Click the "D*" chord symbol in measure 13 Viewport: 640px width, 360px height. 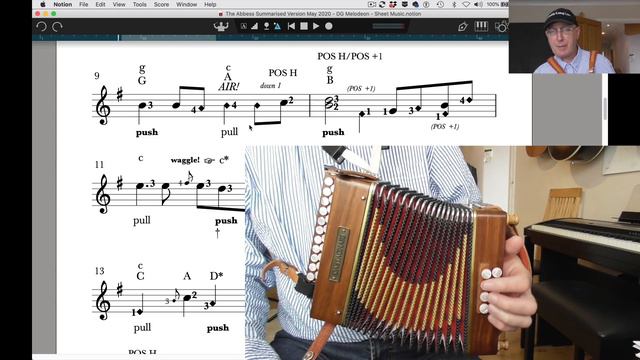coord(216,276)
